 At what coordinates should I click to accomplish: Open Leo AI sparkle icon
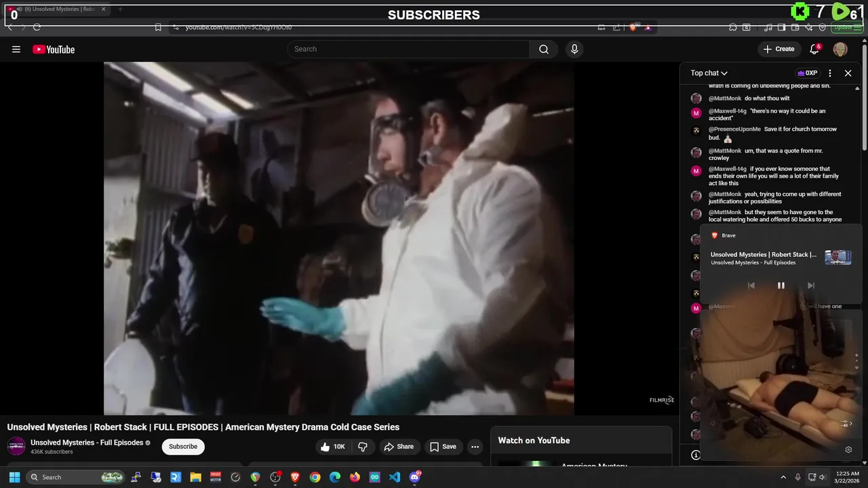pos(809,27)
